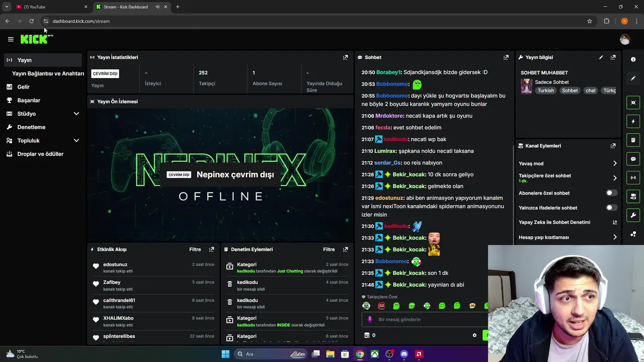Click the shop icon below the message box
Viewport: 644px width, 362px height.
tap(367, 335)
